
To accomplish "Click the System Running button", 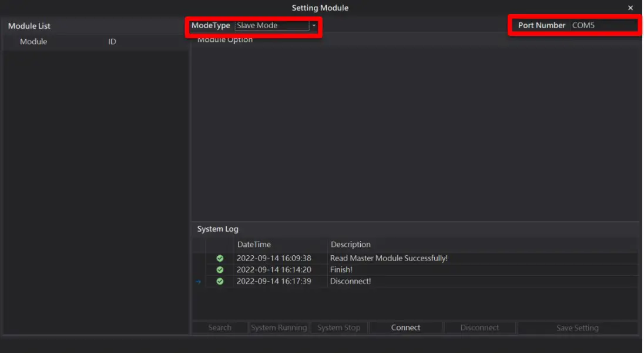I will [x=279, y=328].
